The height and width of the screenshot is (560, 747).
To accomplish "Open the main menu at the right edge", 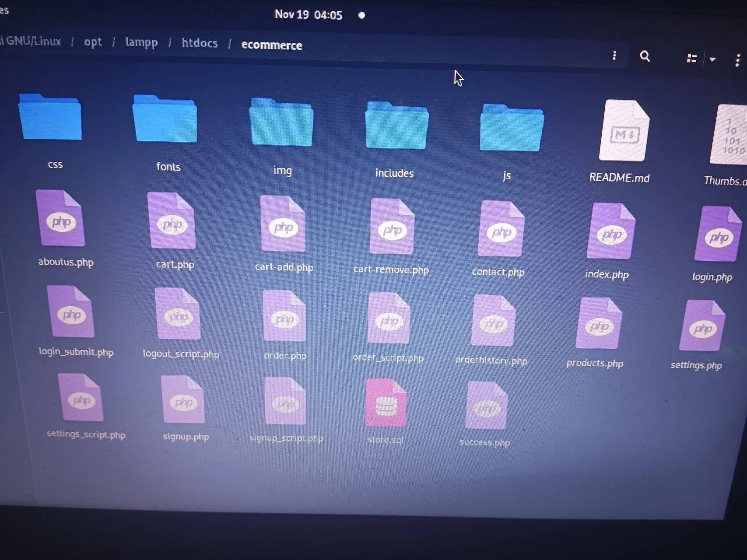I will click(738, 60).
